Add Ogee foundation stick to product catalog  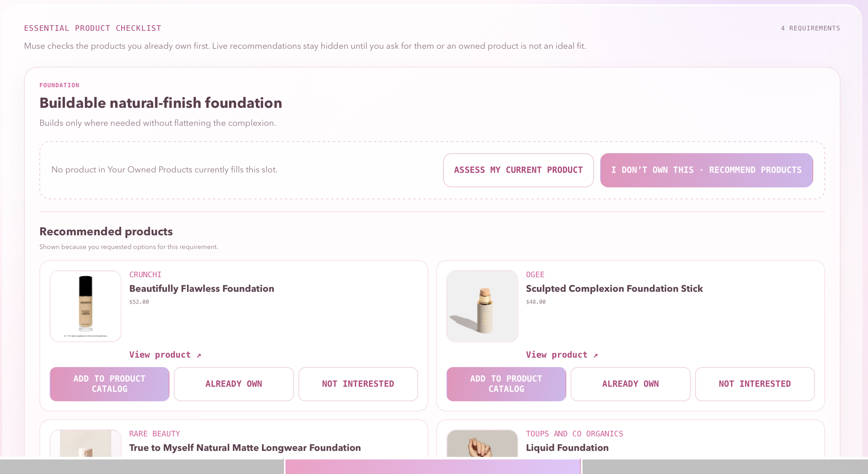(x=506, y=384)
